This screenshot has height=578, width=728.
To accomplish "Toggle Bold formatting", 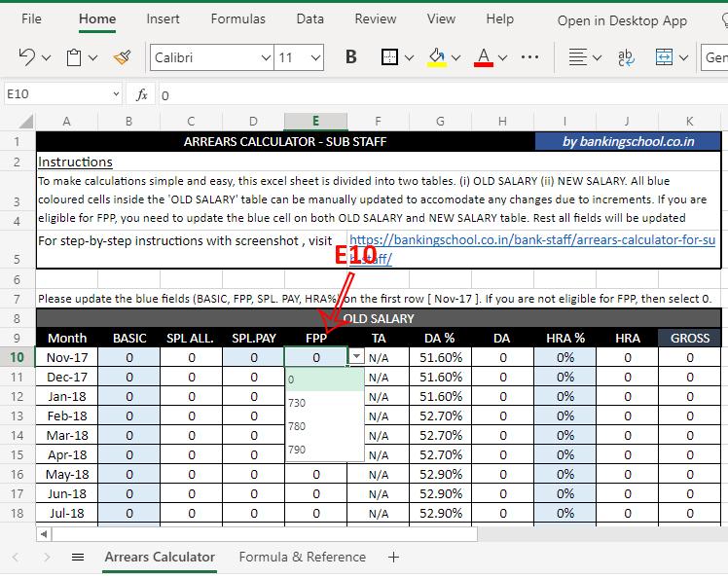I will coord(350,57).
